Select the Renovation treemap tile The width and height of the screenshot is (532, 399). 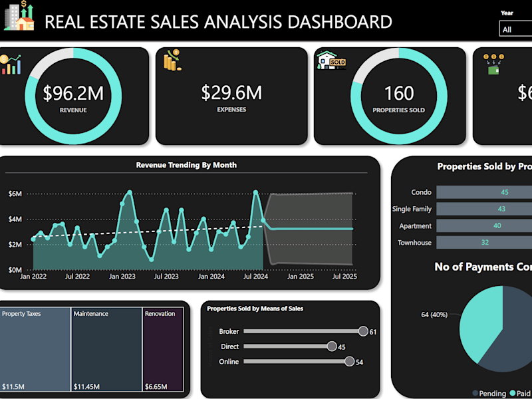point(163,350)
